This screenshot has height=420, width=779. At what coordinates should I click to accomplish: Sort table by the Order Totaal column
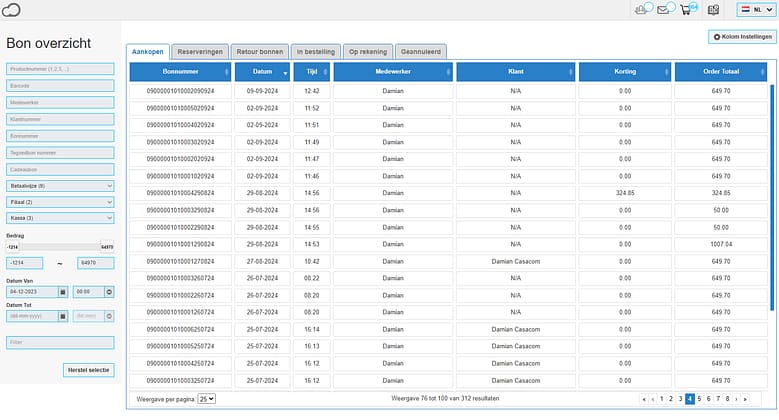point(721,72)
